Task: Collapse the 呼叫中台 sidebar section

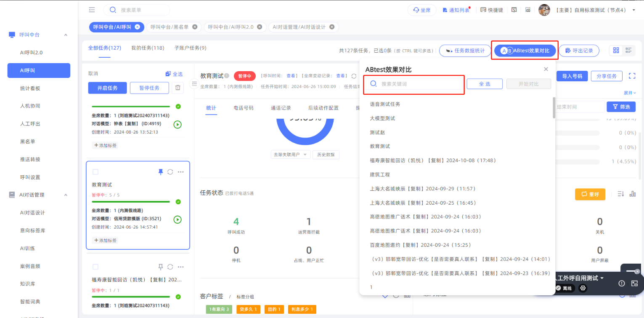Action: coord(66,35)
